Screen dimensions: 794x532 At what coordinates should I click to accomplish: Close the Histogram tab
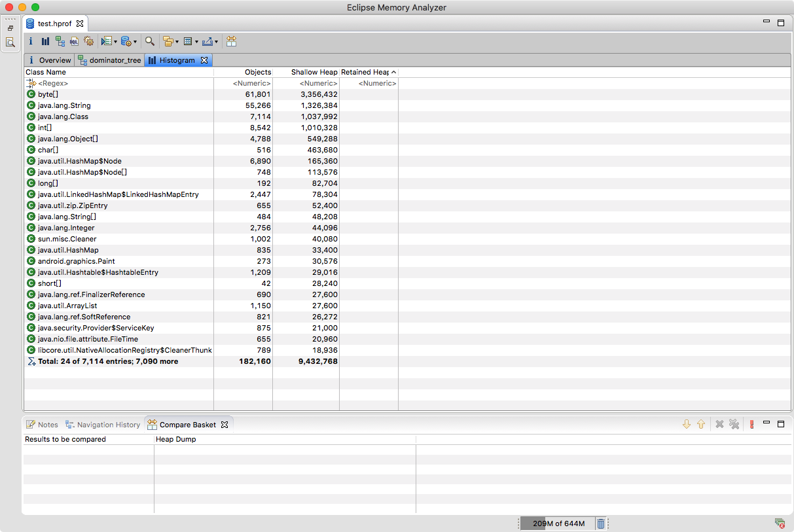pos(204,60)
